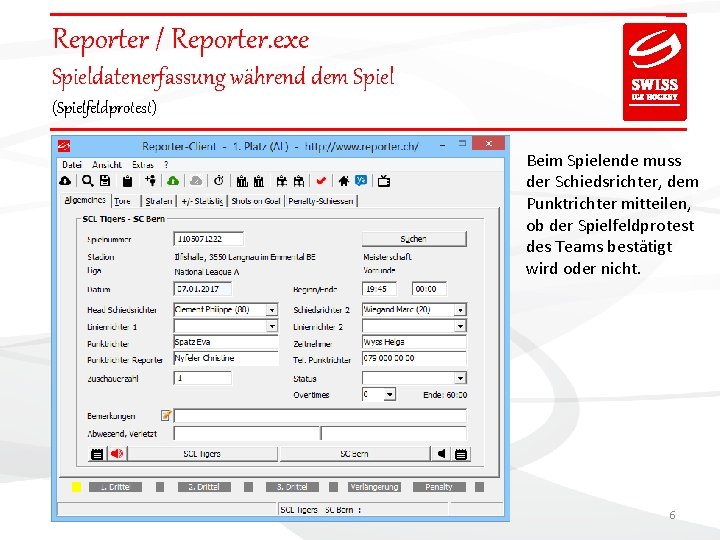Click the black speaker icon beside SC Bern
Image resolution: width=720 pixels, height=540 pixels.
pos(441,454)
